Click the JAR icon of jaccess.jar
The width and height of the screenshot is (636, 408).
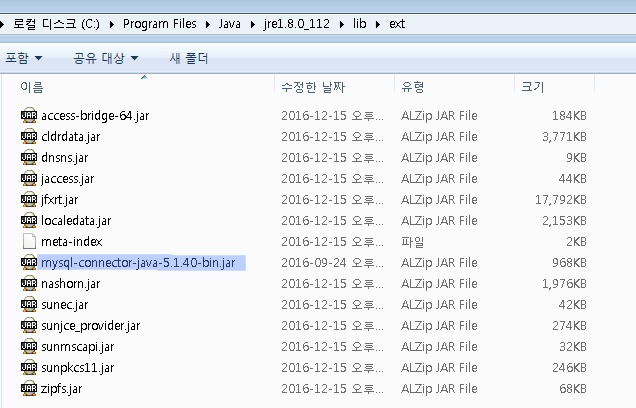click(29, 179)
